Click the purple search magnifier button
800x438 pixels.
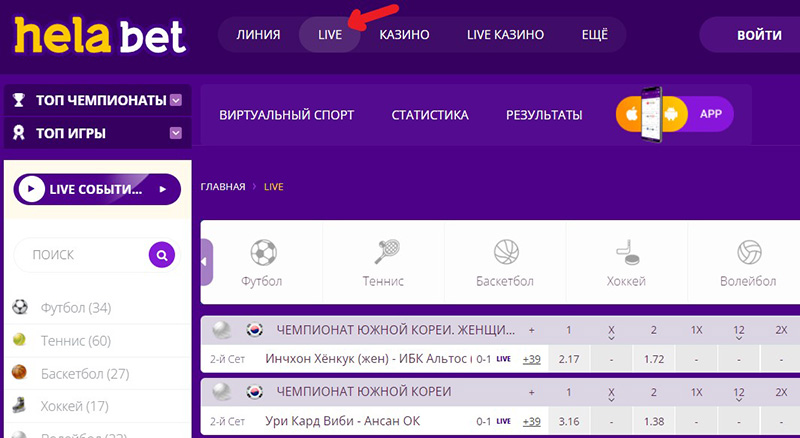[162, 255]
